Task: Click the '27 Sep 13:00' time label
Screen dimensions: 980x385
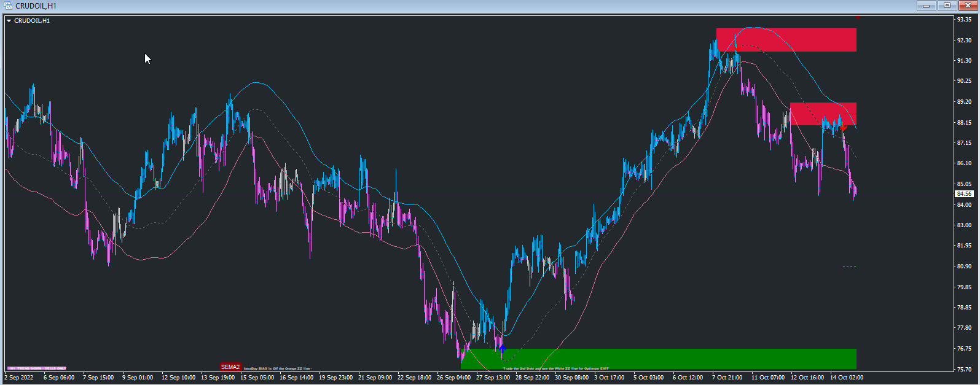Action: [x=493, y=378]
